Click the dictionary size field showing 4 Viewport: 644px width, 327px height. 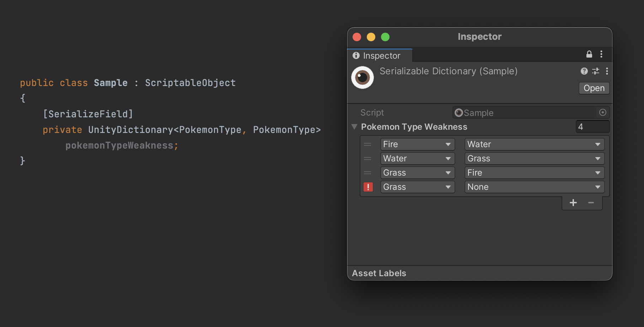592,127
